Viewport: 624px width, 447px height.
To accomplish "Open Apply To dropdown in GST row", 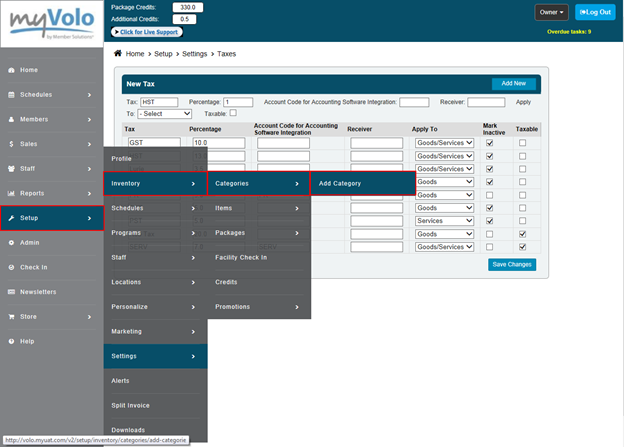I will pyautogui.click(x=445, y=143).
